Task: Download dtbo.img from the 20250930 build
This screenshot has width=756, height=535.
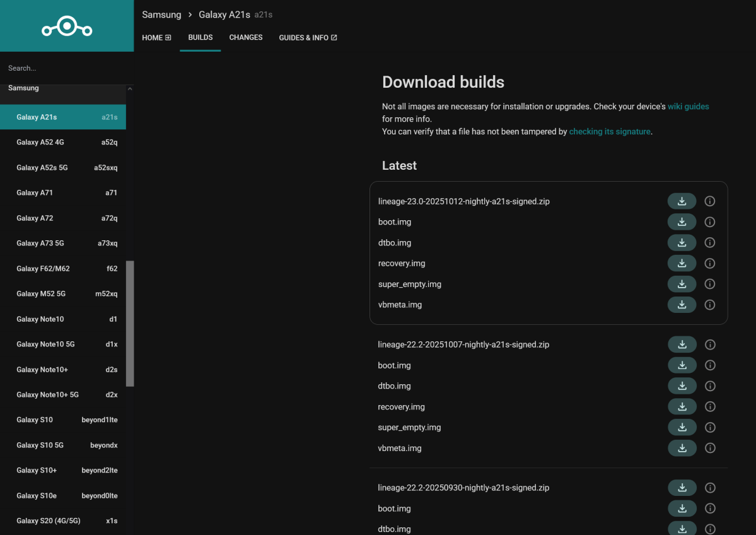Action: 682,527
